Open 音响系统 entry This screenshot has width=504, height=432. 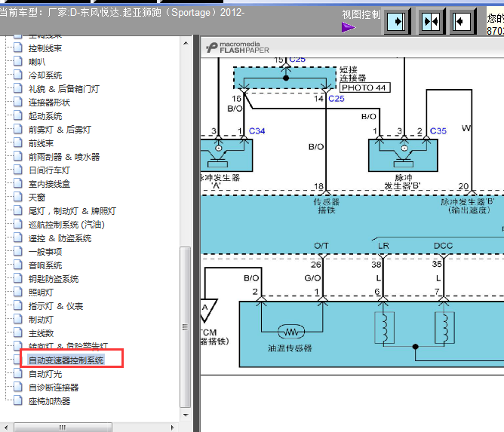click(45, 265)
